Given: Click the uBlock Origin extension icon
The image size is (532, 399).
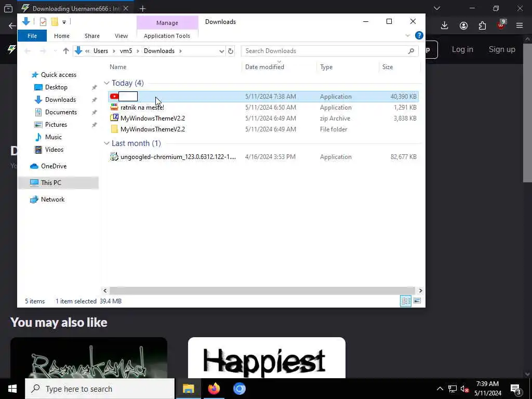Looking at the screenshot, I should [501, 25].
